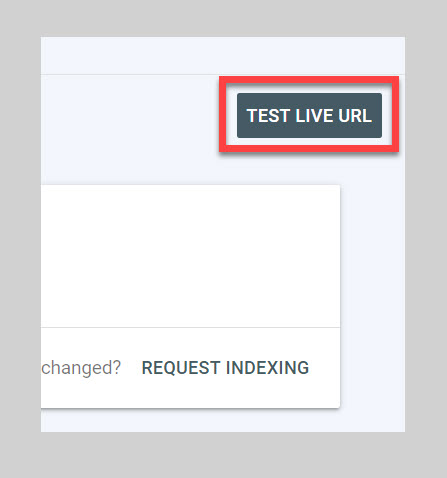The width and height of the screenshot is (447, 478).
Task: Click the space between 'changed?' and REQUEST
Action: pyautogui.click(x=131, y=368)
